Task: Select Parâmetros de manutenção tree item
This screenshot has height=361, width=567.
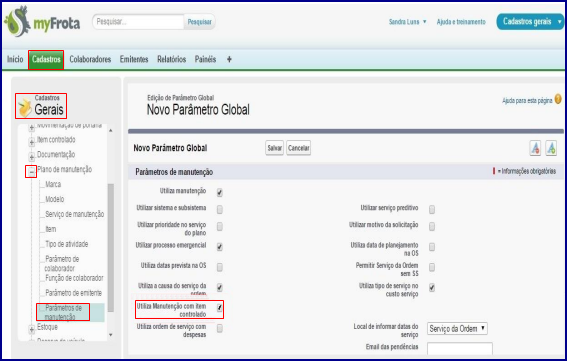Action: (x=63, y=312)
